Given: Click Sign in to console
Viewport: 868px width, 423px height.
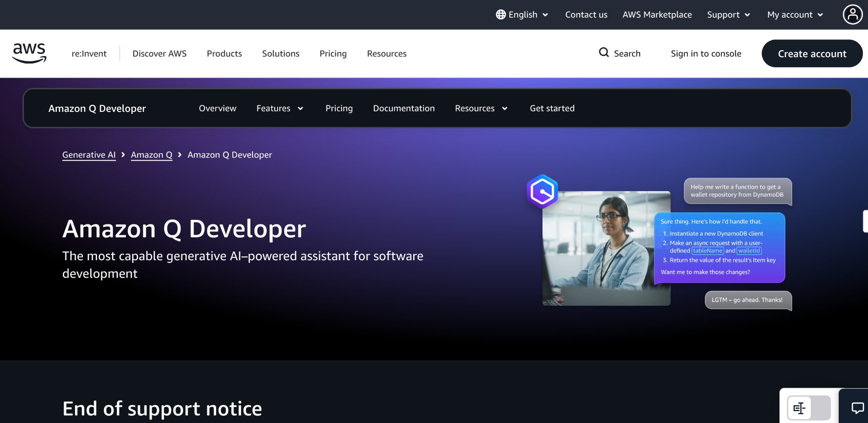Looking at the screenshot, I should click(x=706, y=53).
